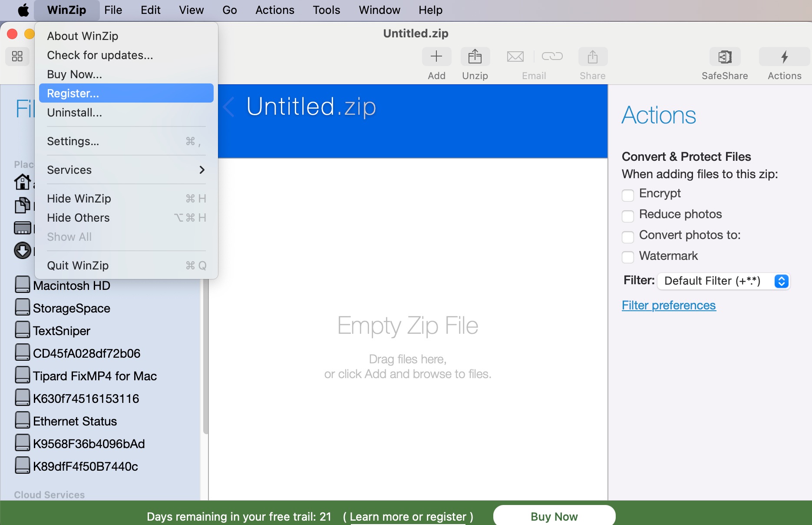Image resolution: width=812 pixels, height=525 pixels.
Task: Choose Check for updates... menu item
Action: (100, 55)
